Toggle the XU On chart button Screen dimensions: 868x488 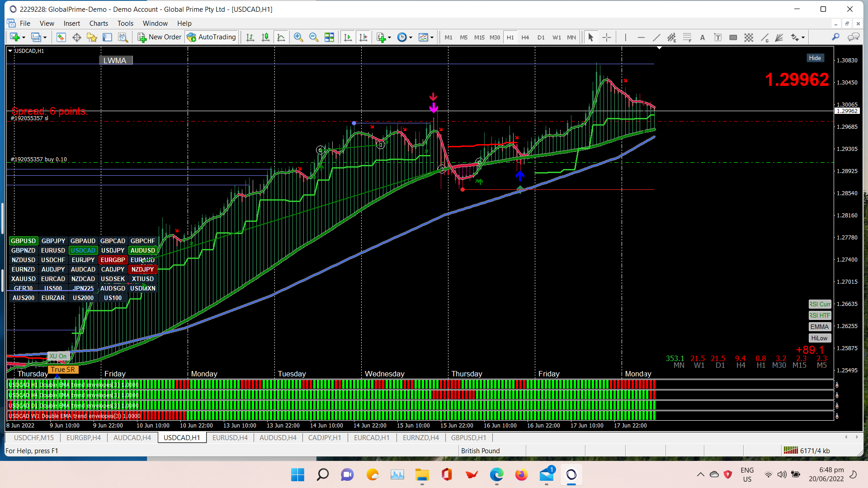pos(58,356)
